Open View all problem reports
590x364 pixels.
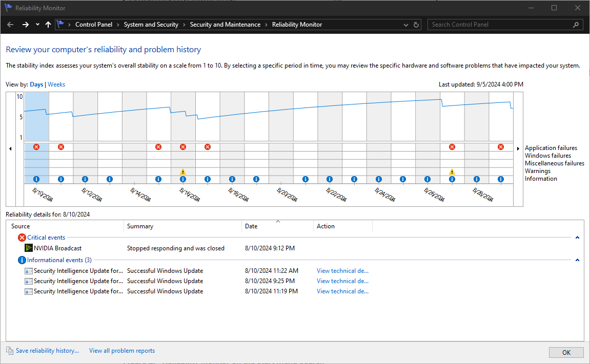click(x=121, y=350)
